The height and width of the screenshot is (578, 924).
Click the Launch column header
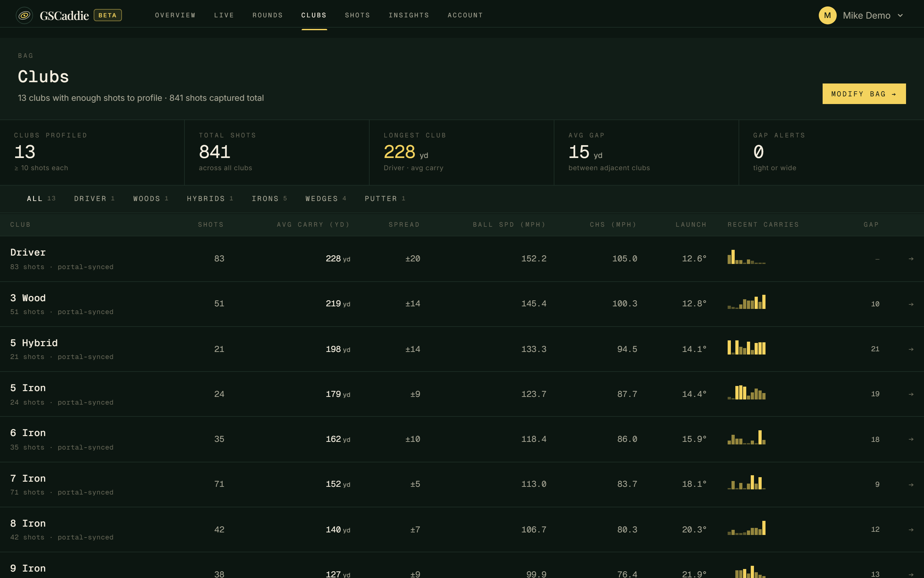[x=691, y=224]
